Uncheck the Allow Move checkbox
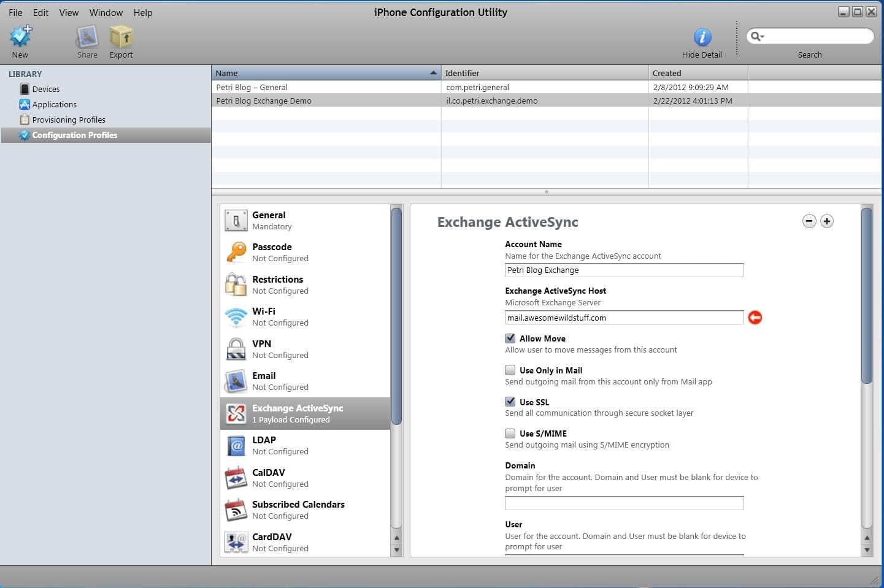Image resolution: width=884 pixels, height=588 pixels. tap(510, 338)
